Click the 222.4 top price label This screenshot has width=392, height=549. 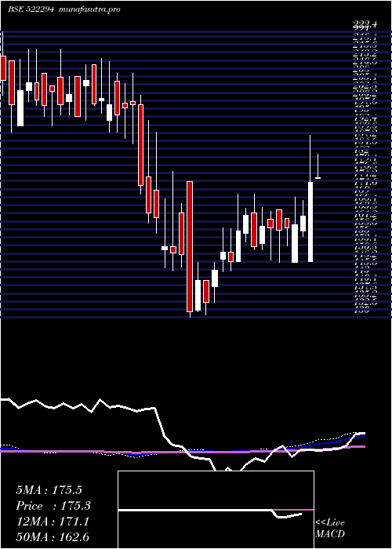click(x=365, y=24)
